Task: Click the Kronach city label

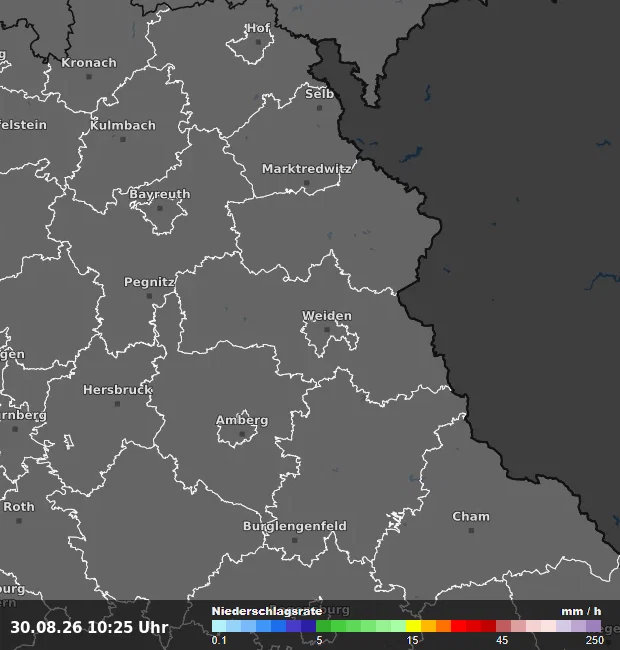Action: 89,63
